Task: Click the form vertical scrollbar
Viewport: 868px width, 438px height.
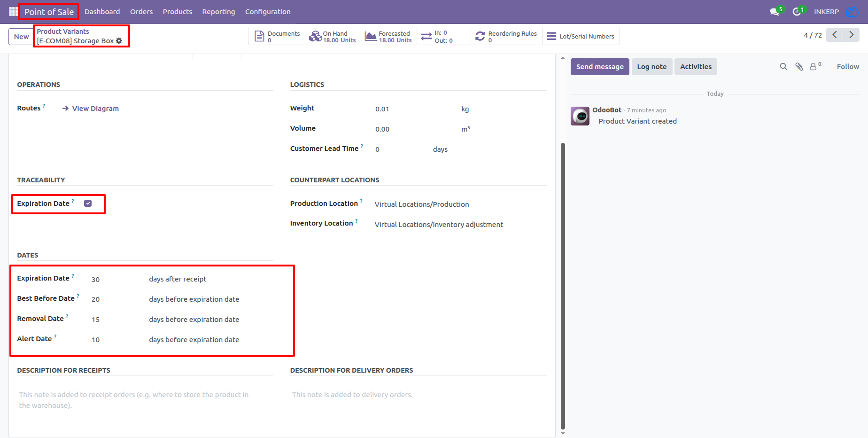Action: (563, 286)
